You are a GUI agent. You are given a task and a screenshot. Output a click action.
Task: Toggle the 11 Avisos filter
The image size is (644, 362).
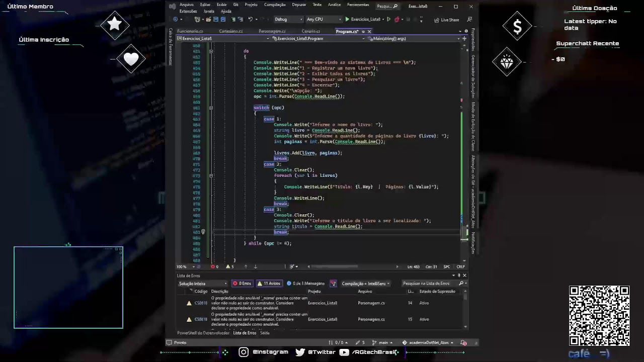click(x=269, y=284)
